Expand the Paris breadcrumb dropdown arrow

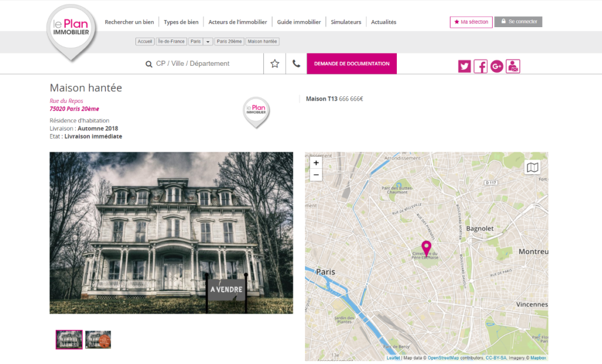point(208,42)
